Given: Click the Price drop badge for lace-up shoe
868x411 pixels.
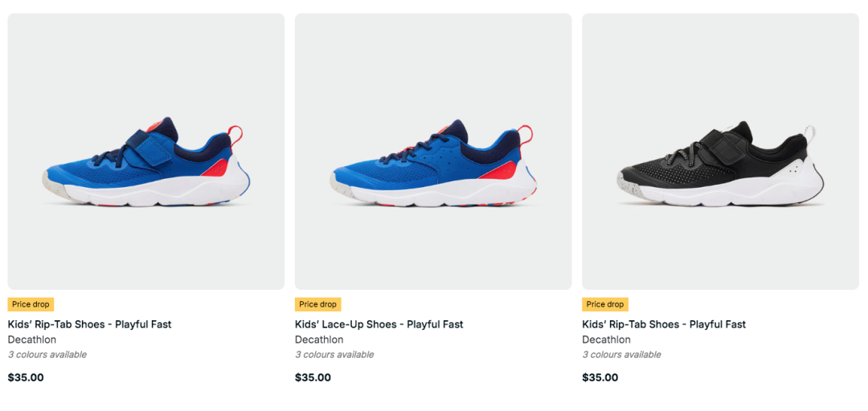Looking at the screenshot, I should tap(317, 304).
